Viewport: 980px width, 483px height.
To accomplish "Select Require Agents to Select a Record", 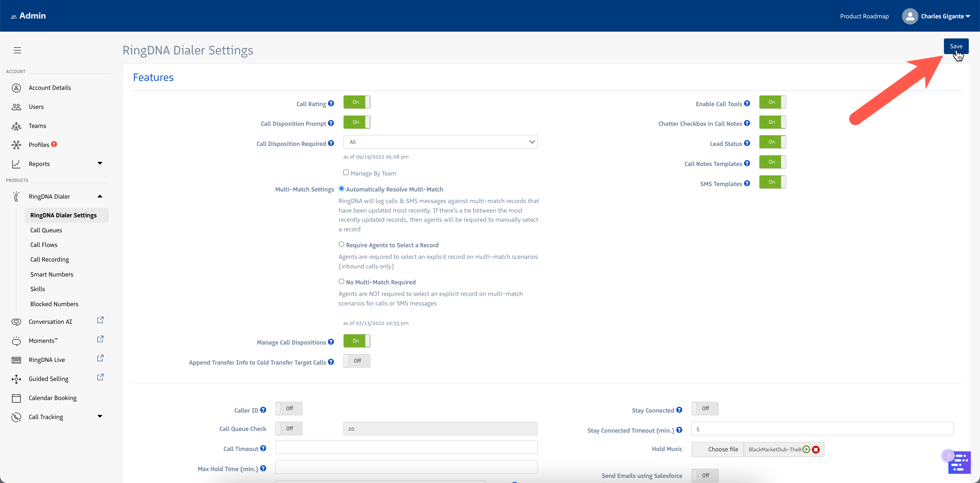I will [x=341, y=245].
